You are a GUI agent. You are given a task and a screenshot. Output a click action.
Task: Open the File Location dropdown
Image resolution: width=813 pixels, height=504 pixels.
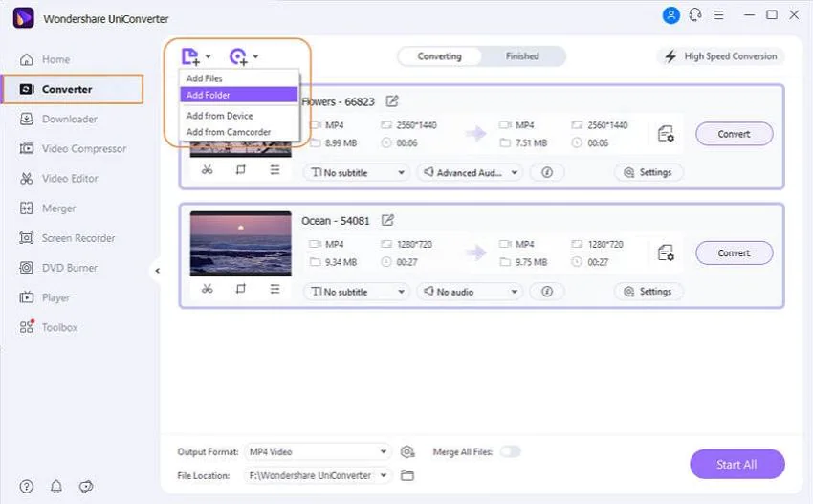[317, 475]
